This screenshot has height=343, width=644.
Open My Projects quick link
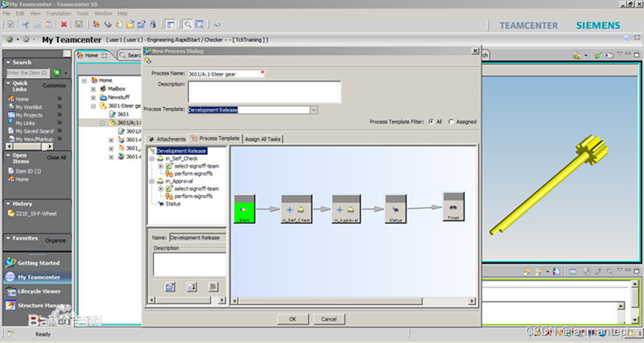coord(29,115)
